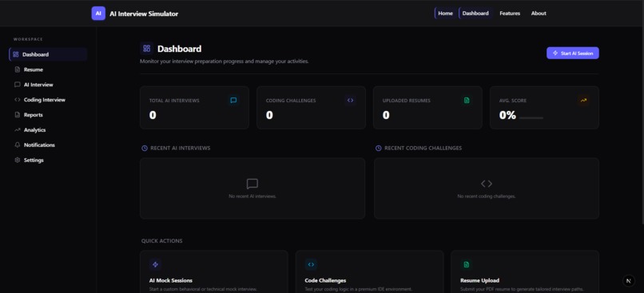The height and width of the screenshot is (293, 644).
Task: Click clock icon beside Recent Coding Challenges
Action: click(x=378, y=148)
